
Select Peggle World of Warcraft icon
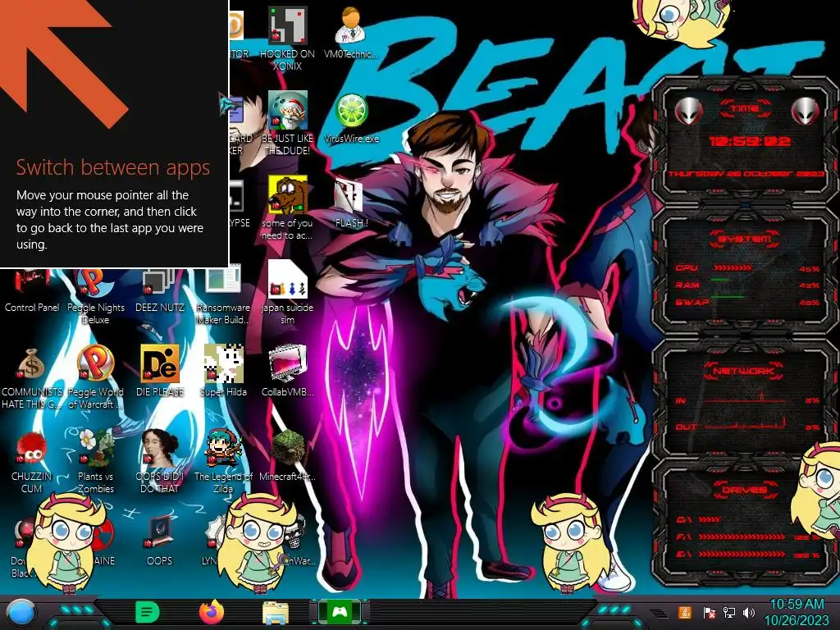95,377
